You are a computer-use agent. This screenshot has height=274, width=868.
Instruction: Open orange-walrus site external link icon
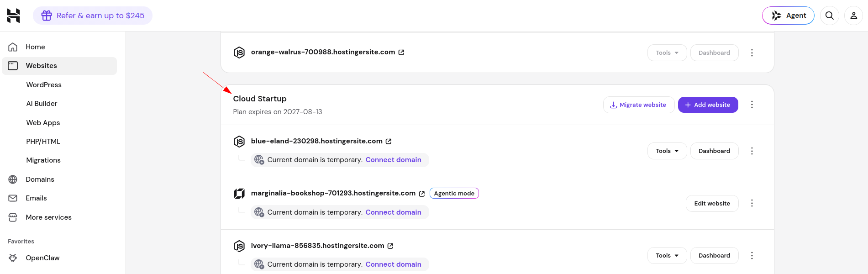[401, 53]
